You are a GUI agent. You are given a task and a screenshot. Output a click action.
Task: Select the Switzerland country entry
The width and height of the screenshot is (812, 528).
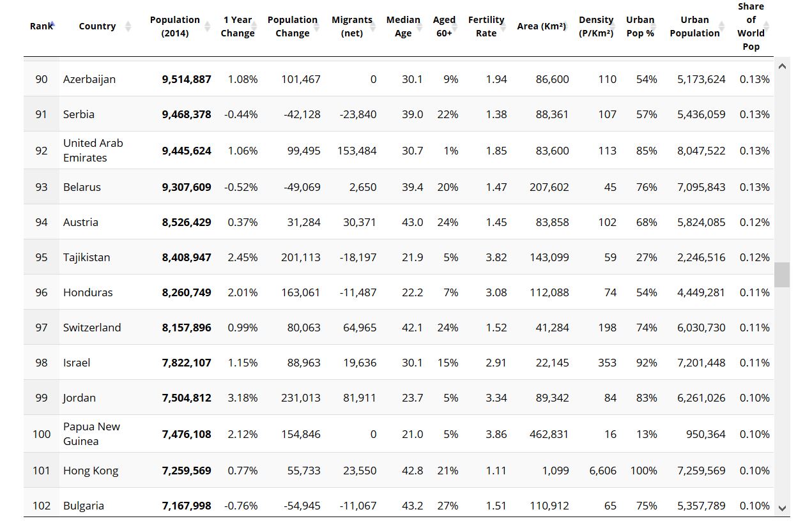coord(92,328)
